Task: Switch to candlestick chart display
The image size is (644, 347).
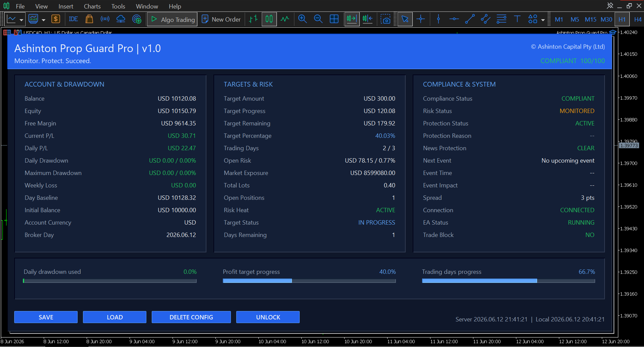Action: (269, 19)
